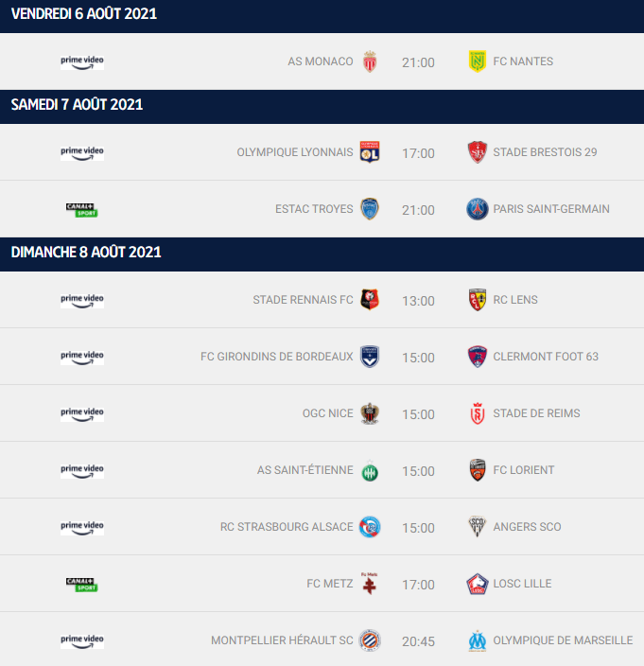Click prime video logo for Monaco match
The image size is (644, 666).
(82, 62)
